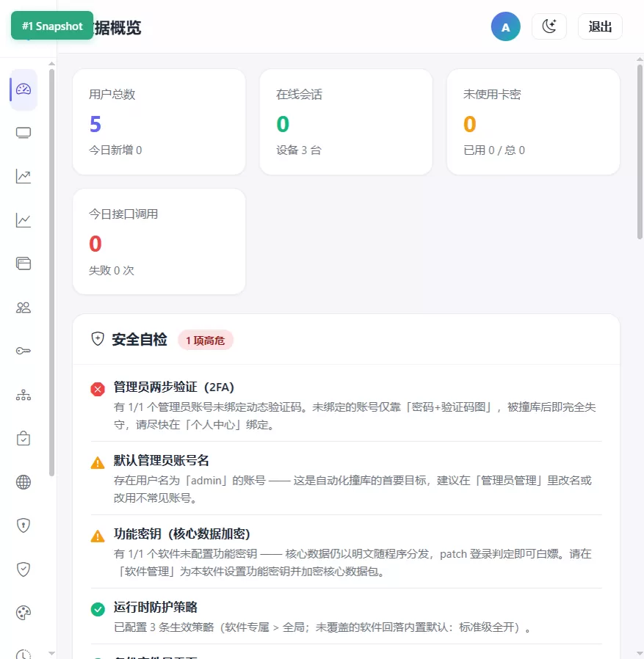Click the 退出 logout button
The image size is (644, 659).
tap(600, 26)
